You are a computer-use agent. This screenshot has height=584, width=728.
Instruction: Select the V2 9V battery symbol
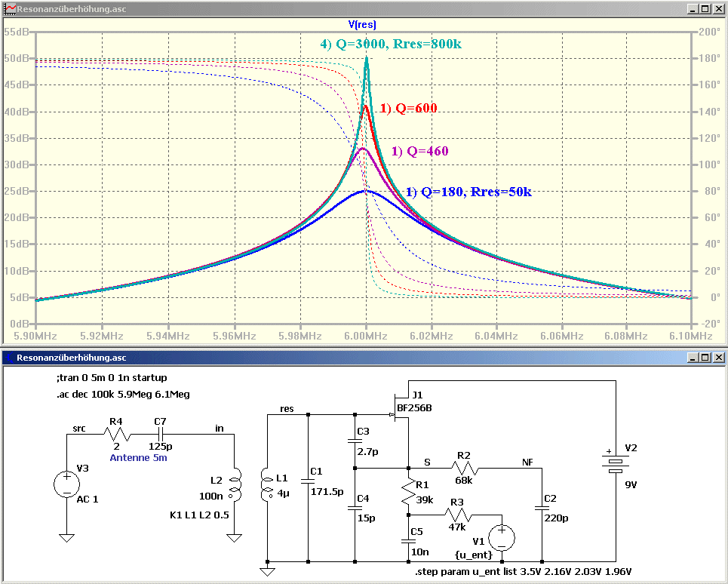click(616, 462)
